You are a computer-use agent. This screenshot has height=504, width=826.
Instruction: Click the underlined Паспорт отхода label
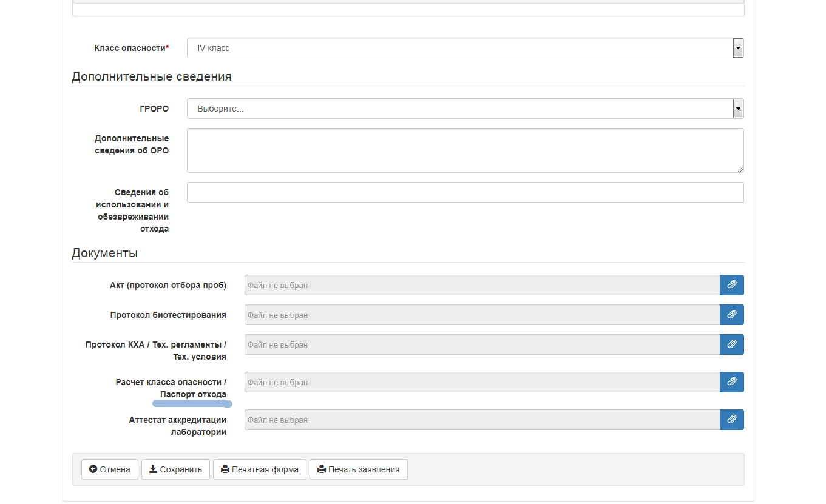[193, 395]
